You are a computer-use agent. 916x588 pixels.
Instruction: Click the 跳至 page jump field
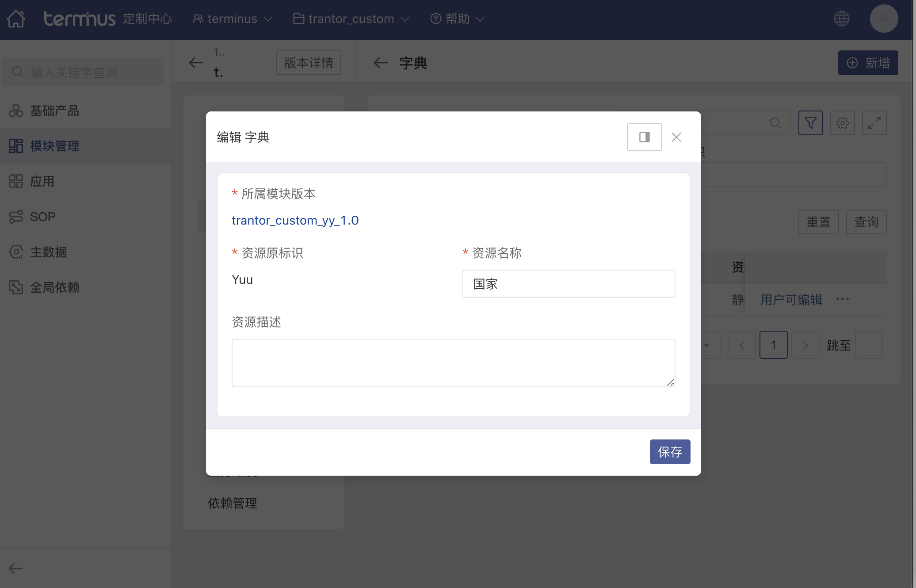point(869,345)
